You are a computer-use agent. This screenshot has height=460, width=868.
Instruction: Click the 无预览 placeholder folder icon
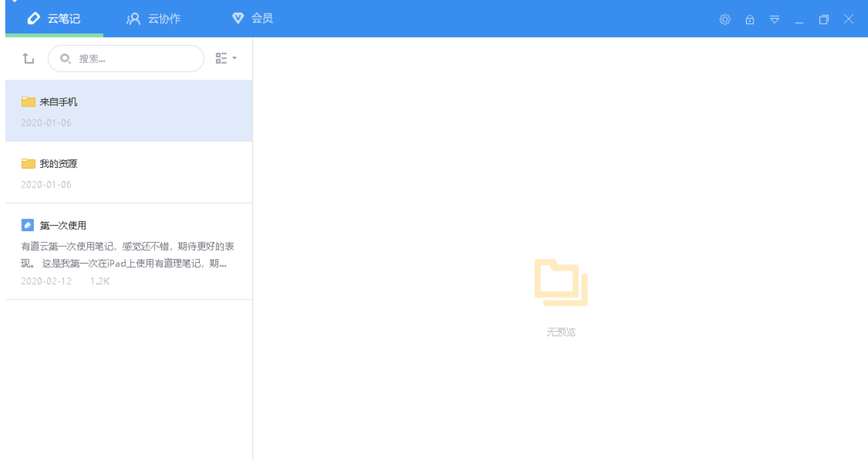[x=561, y=282]
